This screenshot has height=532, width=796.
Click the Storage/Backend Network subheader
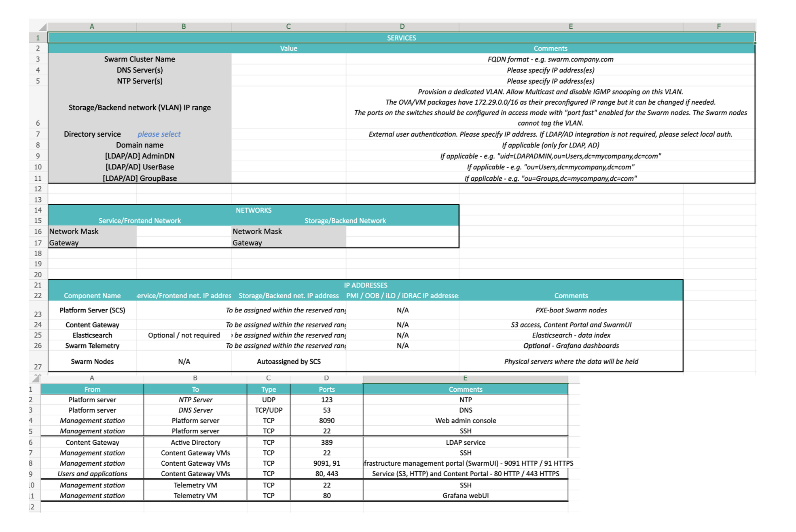pyautogui.click(x=345, y=221)
